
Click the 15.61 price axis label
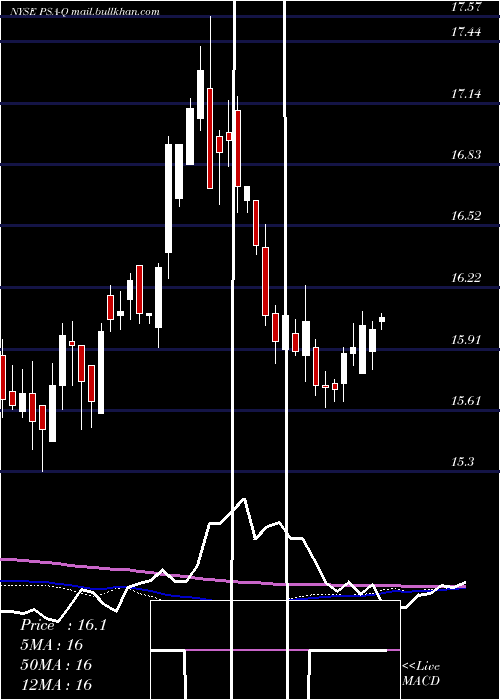[x=467, y=401]
